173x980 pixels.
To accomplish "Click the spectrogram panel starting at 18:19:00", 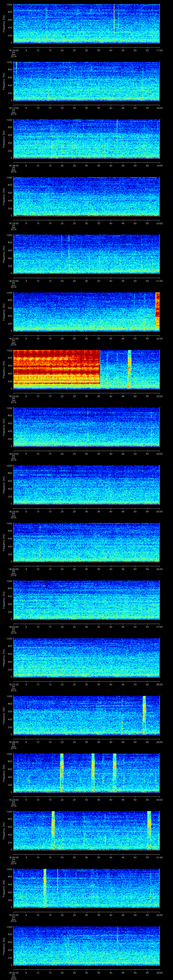I will click(86, 196).
